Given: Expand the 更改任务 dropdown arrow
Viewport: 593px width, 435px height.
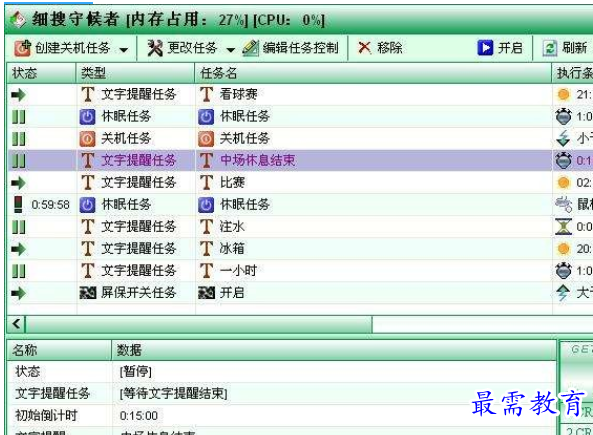Looking at the screenshot, I should pos(230,50).
